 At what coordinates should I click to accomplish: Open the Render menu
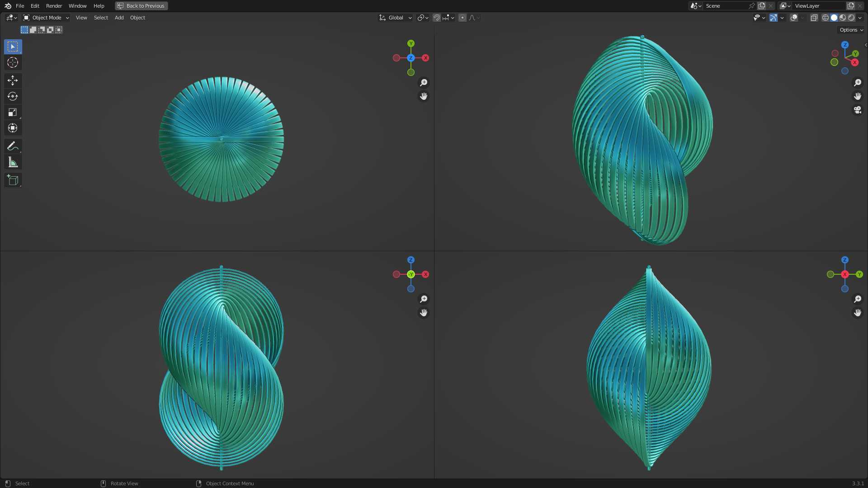click(54, 6)
